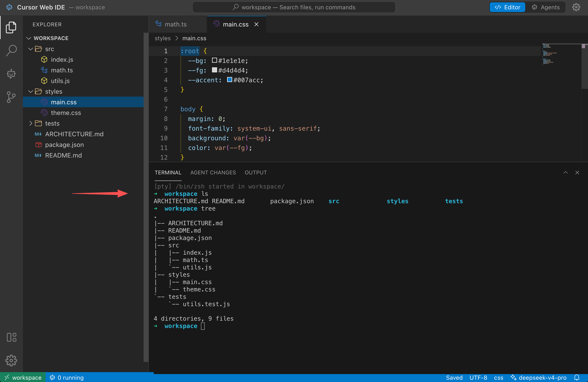588x382 pixels.
Task: Open the AGENT CHANGES panel tab
Action: click(213, 172)
